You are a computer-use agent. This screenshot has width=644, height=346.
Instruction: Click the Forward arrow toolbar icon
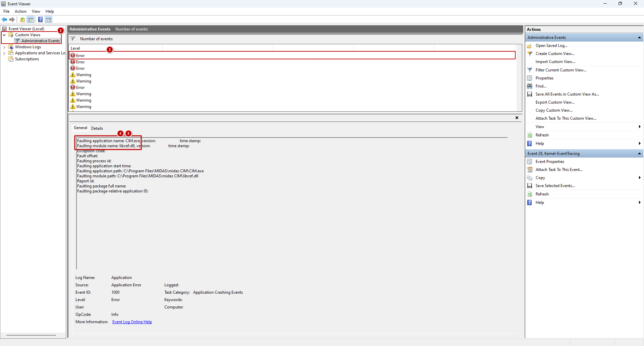click(x=12, y=19)
